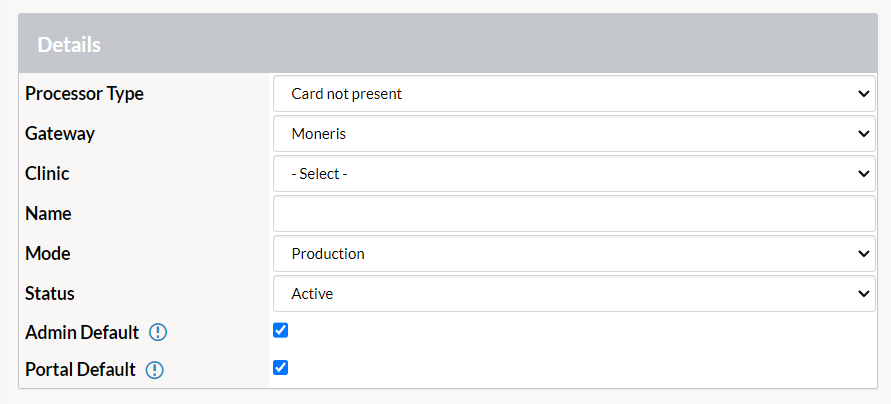
Task: Select the Active value in Status
Action: (312, 294)
